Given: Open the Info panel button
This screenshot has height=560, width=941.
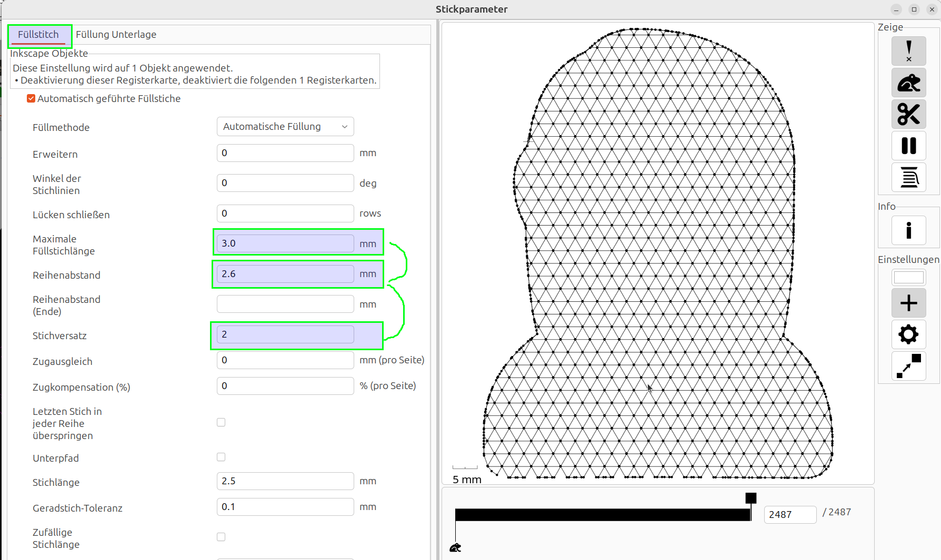Looking at the screenshot, I should click(x=908, y=230).
